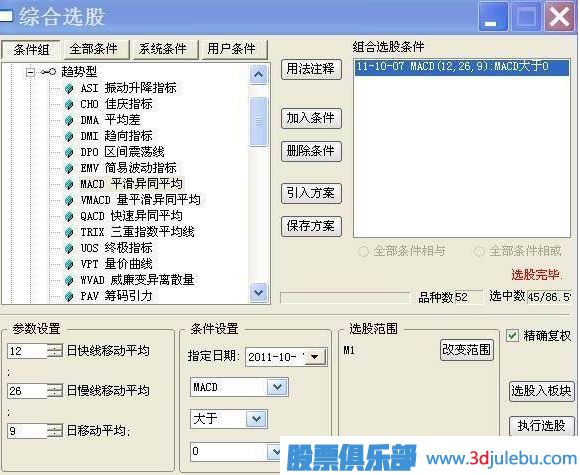The image size is (580, 475).
Task: Collapse the 趋势型 tree node
Action: coord(31,72)
